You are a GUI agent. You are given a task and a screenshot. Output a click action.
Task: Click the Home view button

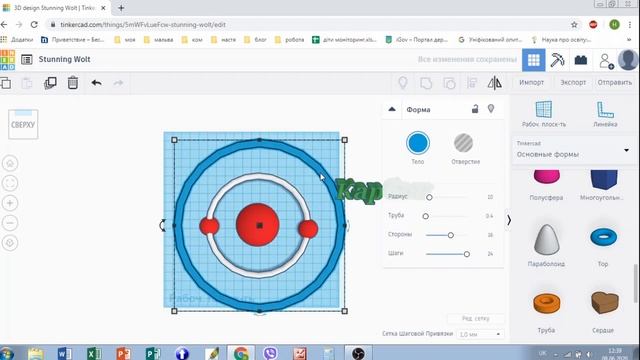(x=10, y=164)
